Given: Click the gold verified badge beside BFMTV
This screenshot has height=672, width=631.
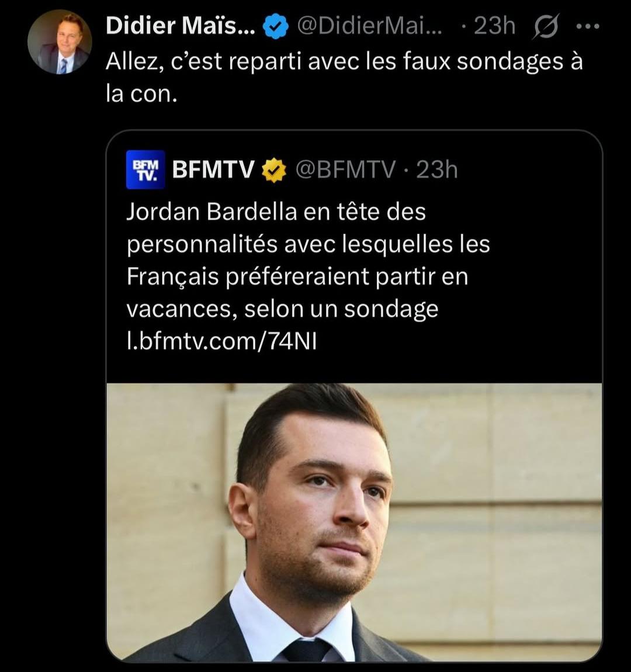Looking at the screenshot, I should pyautogui.click(x=274, y=170).
